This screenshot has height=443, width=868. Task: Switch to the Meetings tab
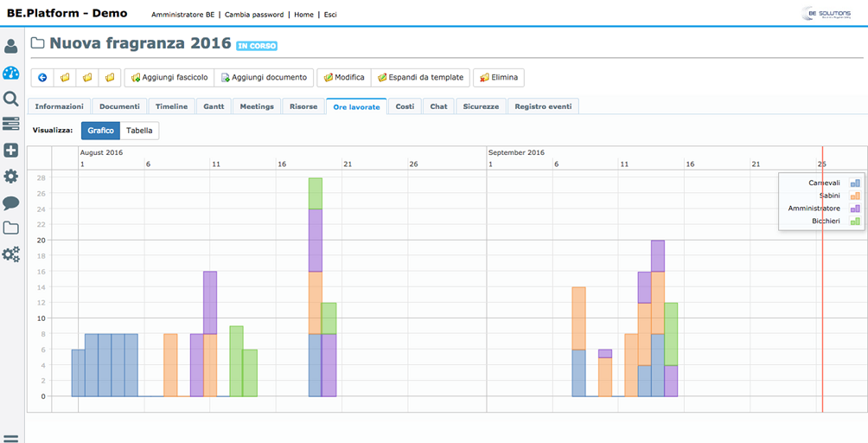point(257,106)
